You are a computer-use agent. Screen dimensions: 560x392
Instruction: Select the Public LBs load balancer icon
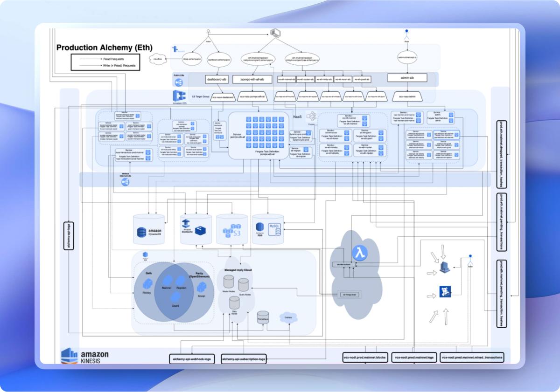(178, 83)
